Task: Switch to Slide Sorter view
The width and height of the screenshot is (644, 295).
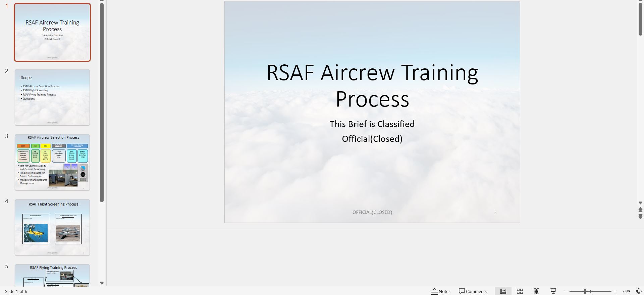Action: [x=520, y=291]
